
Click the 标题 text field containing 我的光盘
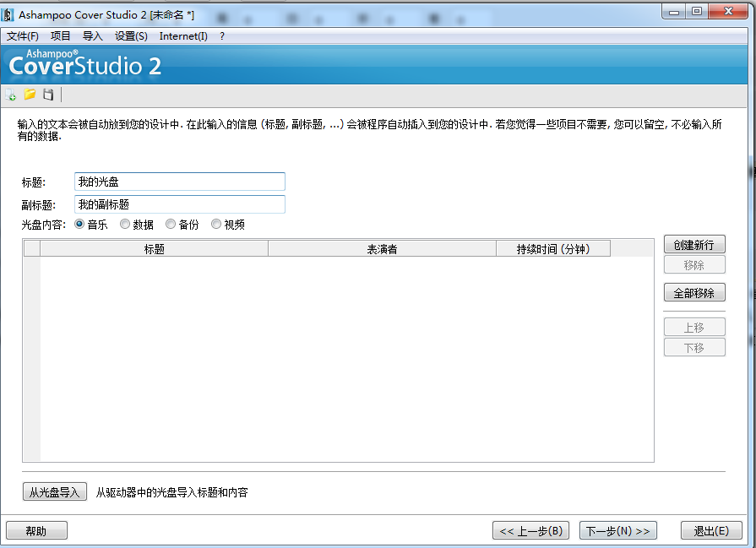coord(179,182)
